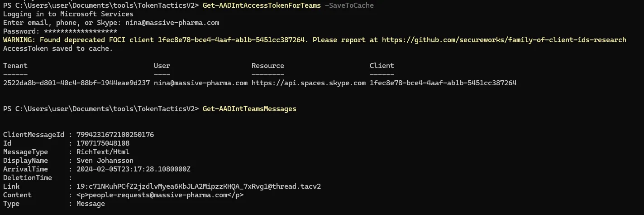Click the Tenant column header

click(x=15, y=66)
